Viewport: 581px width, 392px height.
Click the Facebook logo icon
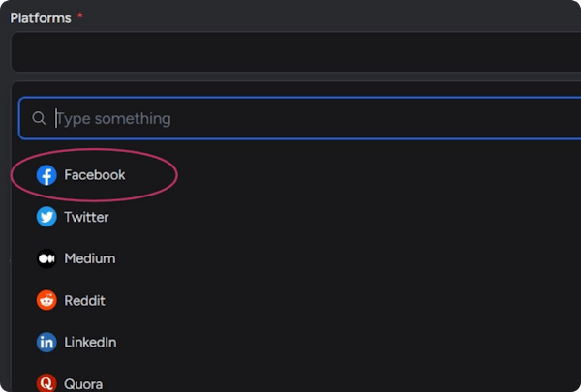46,175
